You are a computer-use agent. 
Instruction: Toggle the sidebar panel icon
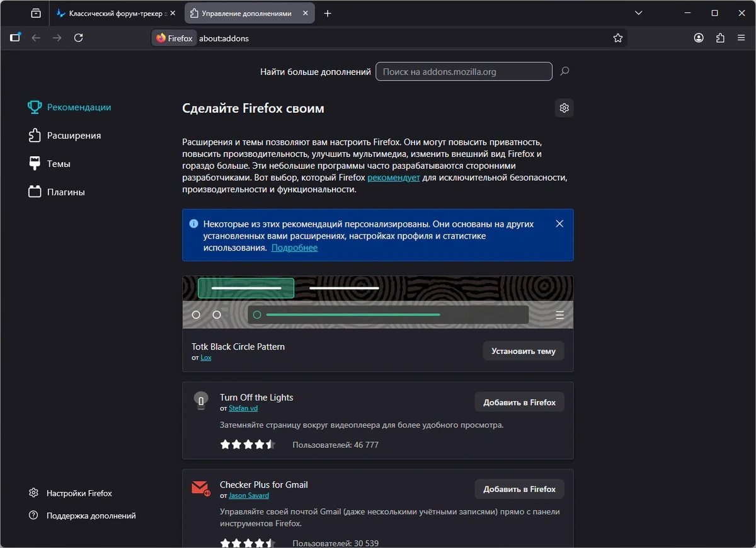tap(15, 38)
